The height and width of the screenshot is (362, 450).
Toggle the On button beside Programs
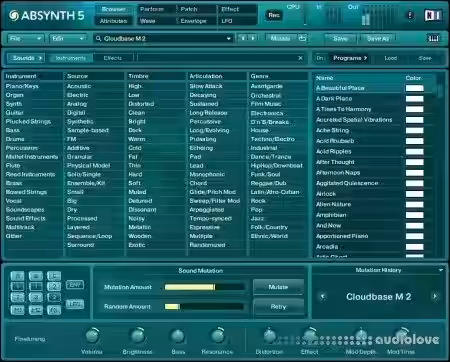coord(320,58)
